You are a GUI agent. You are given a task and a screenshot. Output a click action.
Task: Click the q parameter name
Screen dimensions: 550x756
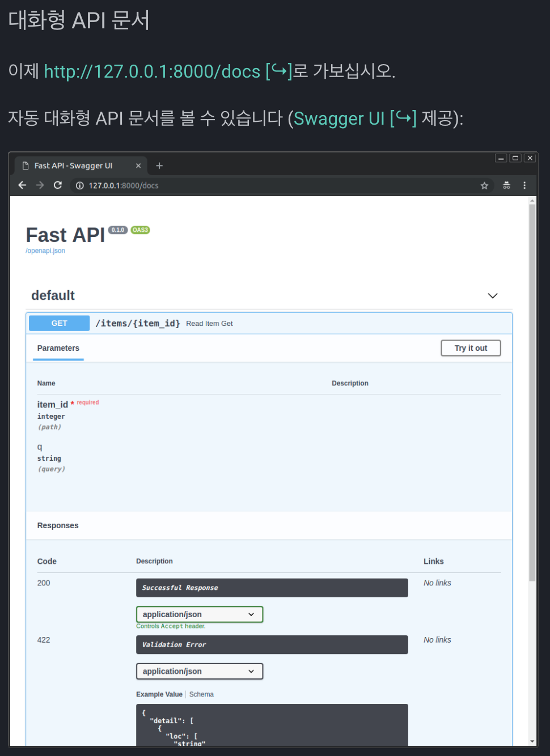pos(40,447)
